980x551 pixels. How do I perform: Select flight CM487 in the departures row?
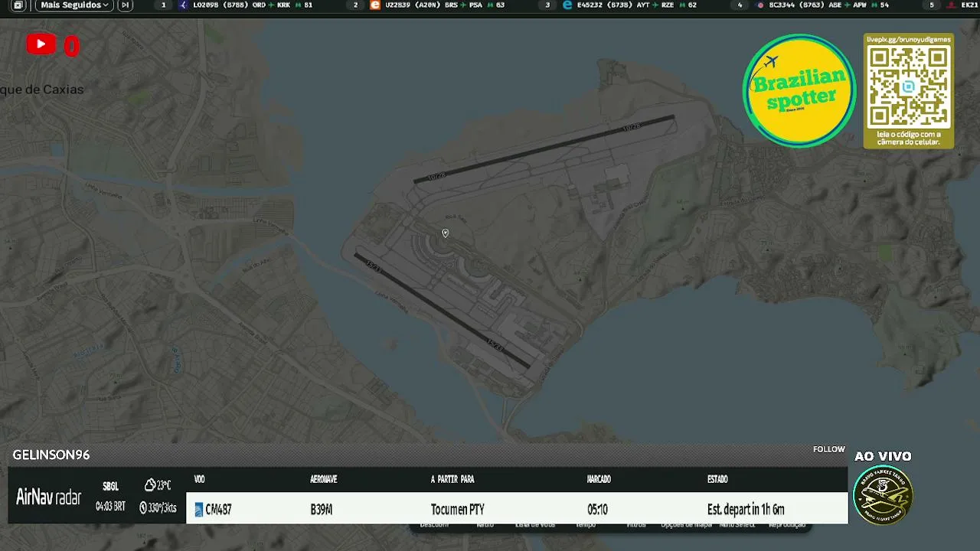pos(517,509)
